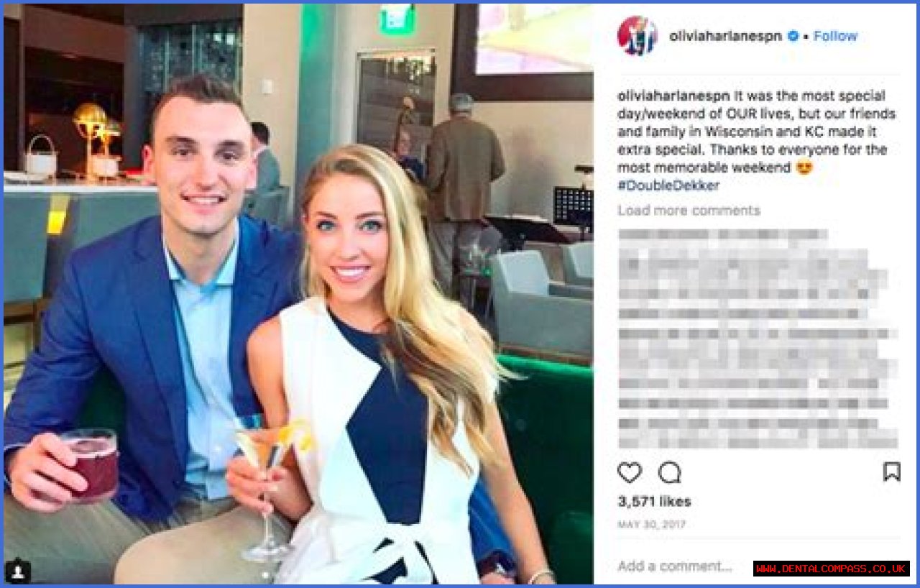Open the #DoubleDekker hashtag

668,185
